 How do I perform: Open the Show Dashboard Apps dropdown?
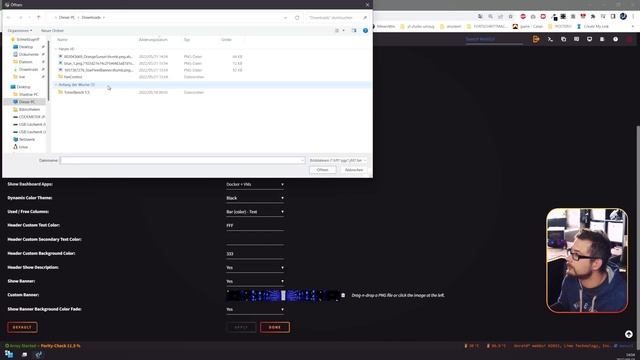tap(255, 184)
